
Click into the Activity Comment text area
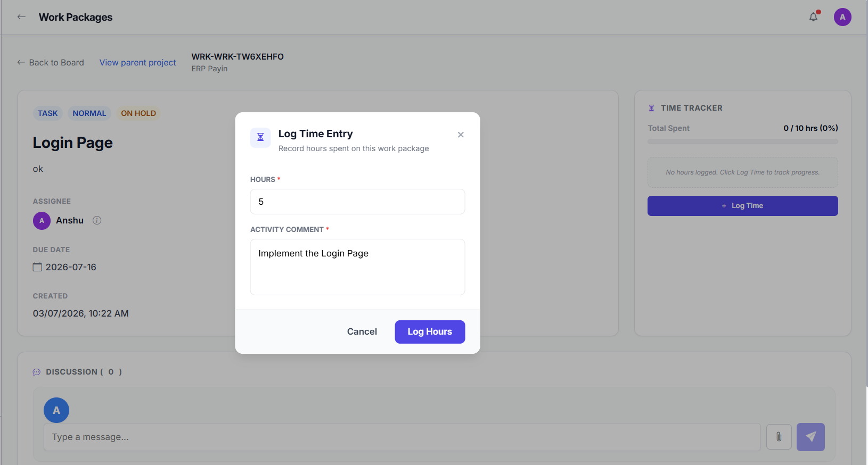pos(357,267)
